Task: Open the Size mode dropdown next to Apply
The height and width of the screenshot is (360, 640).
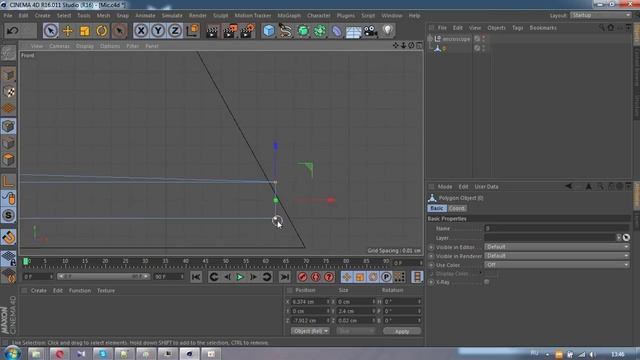Action: tap(356, 331)
